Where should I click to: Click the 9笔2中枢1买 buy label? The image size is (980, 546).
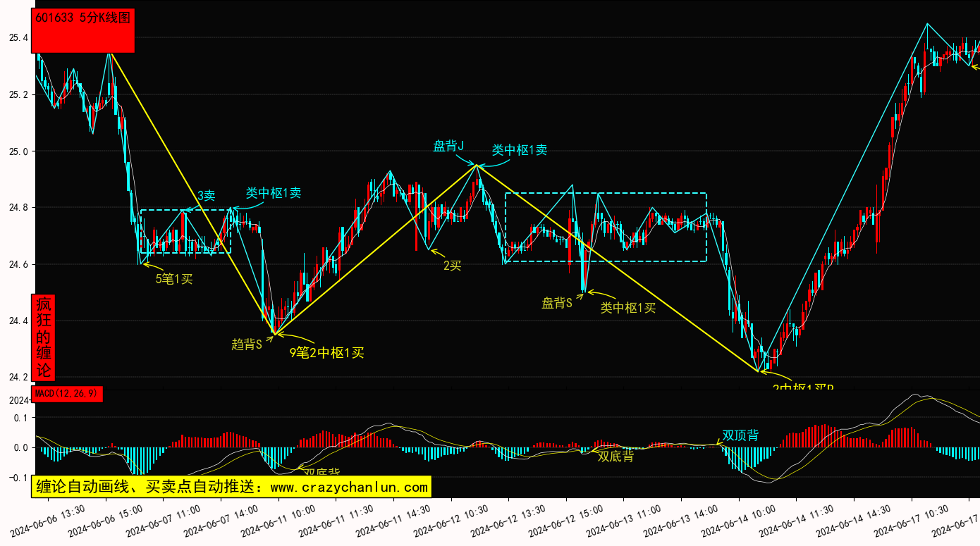tap(327, 353)
